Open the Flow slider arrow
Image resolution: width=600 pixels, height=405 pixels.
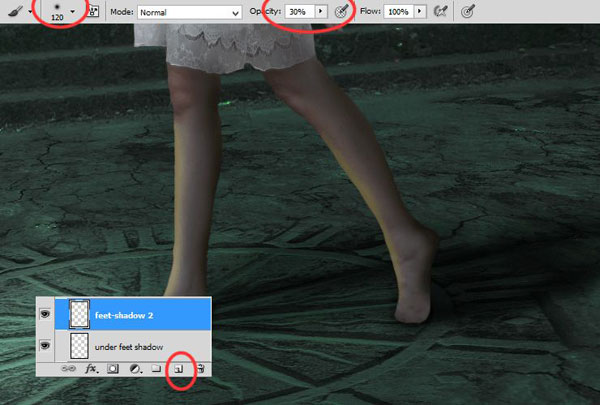point(420,11)
